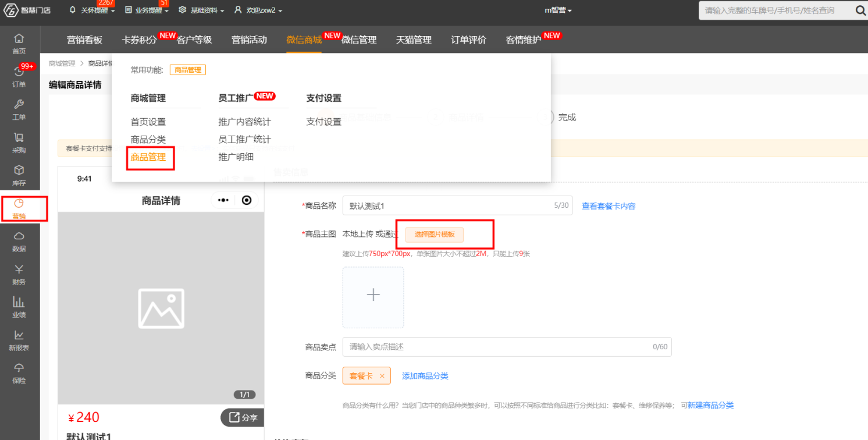Screen dimensions: 868x440
Task: Click the 分享 share button in preview
Action: point(243,417)
